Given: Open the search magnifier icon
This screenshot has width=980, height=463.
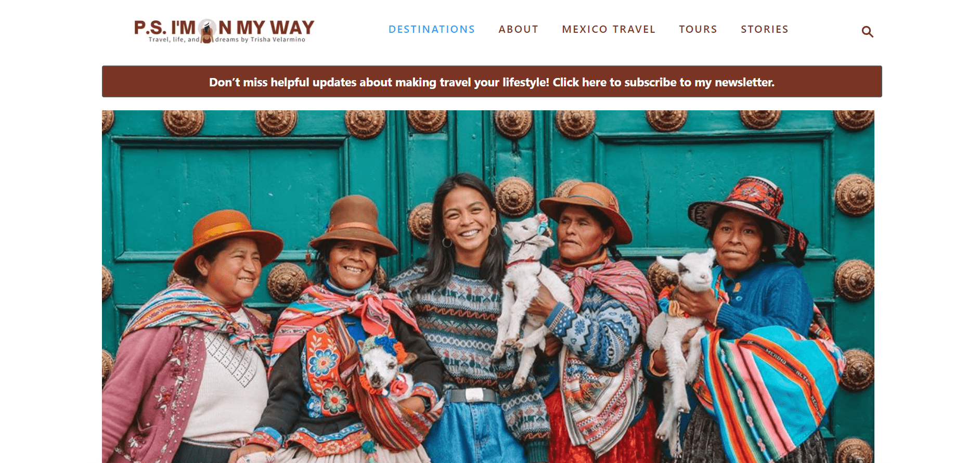Looking at the screenshot, I should point(867,32).
